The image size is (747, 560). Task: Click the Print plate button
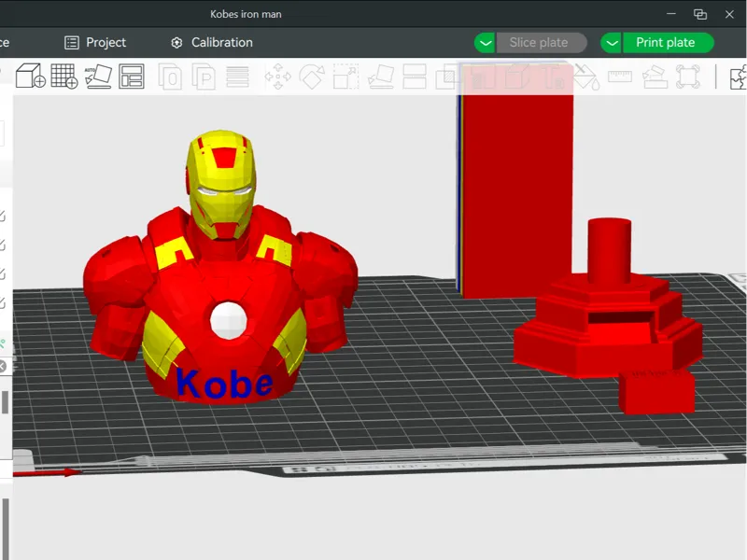pyautogui.click(x=668, y=42)
